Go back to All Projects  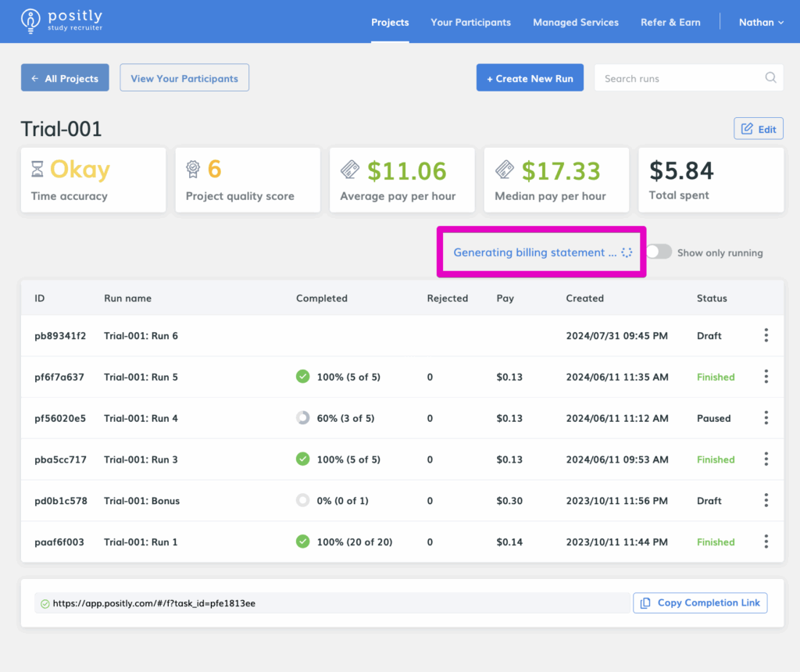(x=65, y=78)
